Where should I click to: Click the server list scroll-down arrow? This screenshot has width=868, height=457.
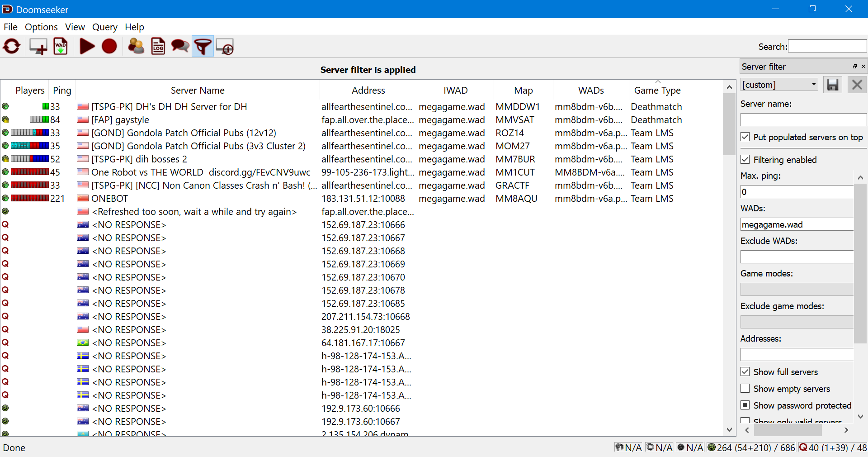[x=729, y=429]
